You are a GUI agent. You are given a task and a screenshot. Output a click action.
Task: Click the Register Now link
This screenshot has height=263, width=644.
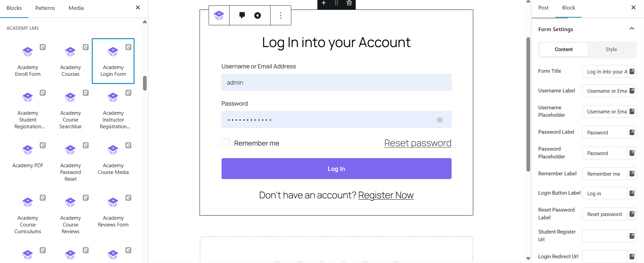(x=386, y=195)
